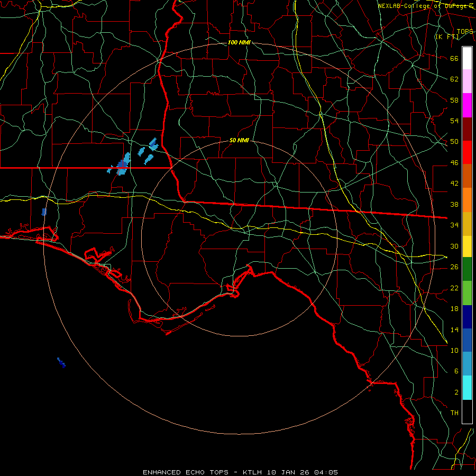Select the navy blue legend swatch
Viewport: 476px width, 476px height.
coord(467,317)
